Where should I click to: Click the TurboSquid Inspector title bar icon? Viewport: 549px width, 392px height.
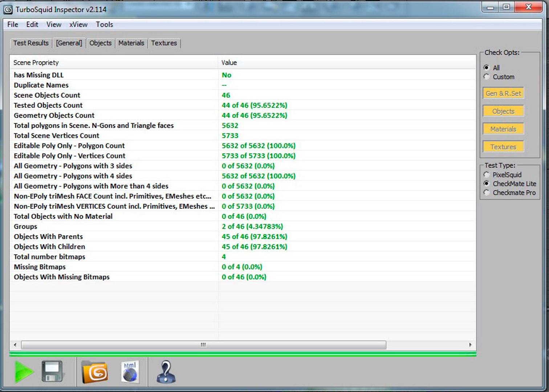pyautogui.click(x=8, y=9)
